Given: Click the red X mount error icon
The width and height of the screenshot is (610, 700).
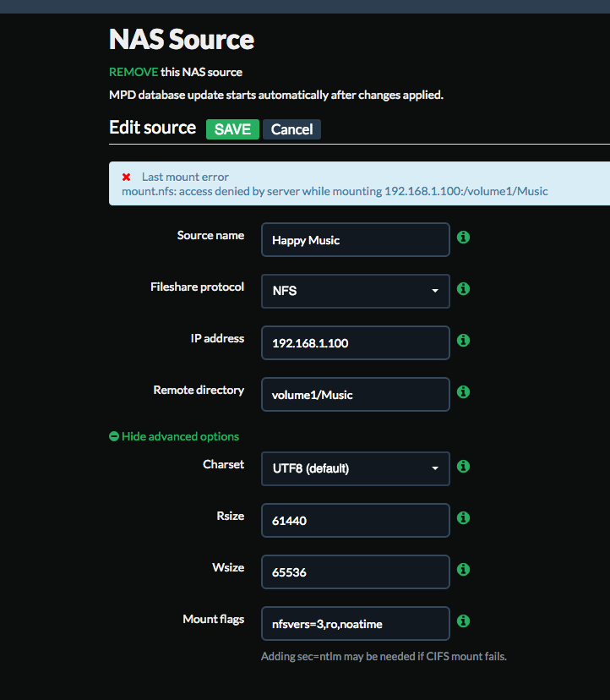Looking at the screenshot, I should point(126,178).
